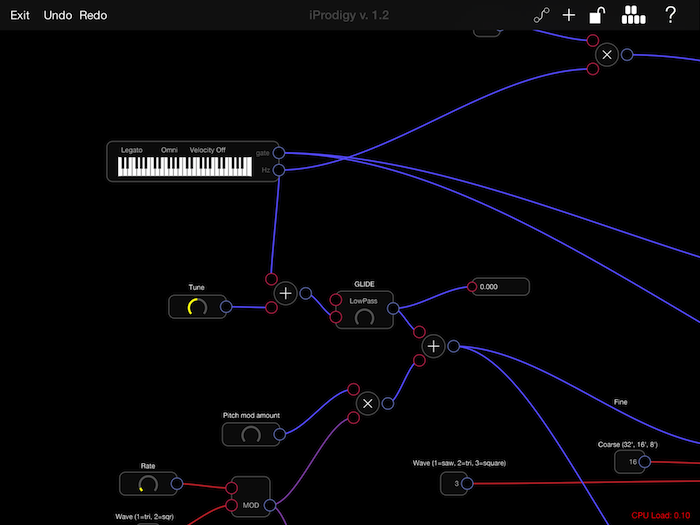The width and height of the screenshot is (700, 525).
Task: Open help with the question mark
Action: 670,15
